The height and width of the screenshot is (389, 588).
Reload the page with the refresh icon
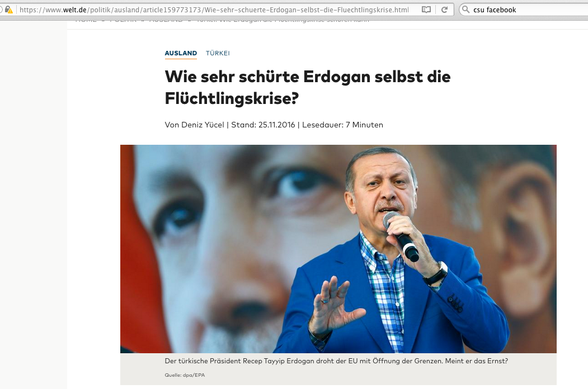pyautogui.click(x=444, y=10)
